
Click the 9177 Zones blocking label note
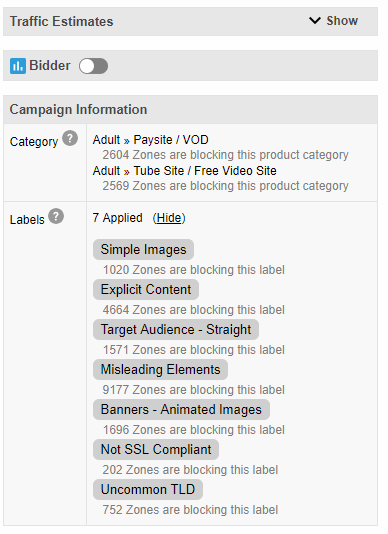click(x=193, y=390)
